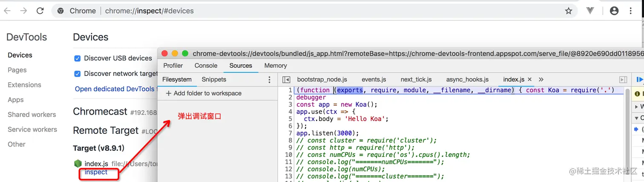Open the Snippets navigator tab
The image size is (644, 182).
pyautogui.click(x=214, y=79)
